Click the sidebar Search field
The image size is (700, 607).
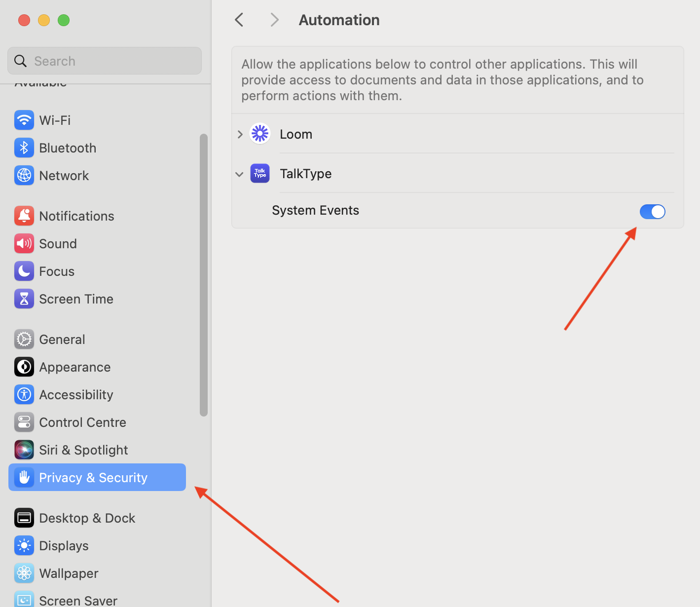coord(105,61)
